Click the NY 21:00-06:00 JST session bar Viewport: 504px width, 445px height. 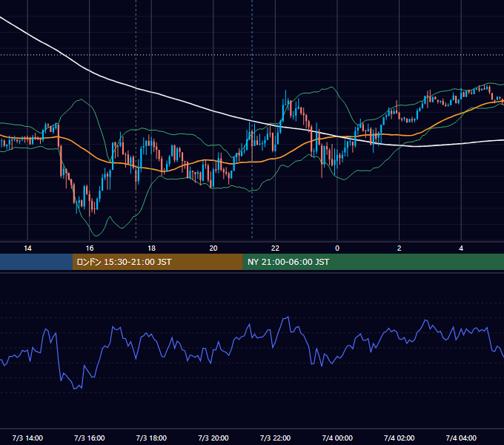(x=373, y=262)
